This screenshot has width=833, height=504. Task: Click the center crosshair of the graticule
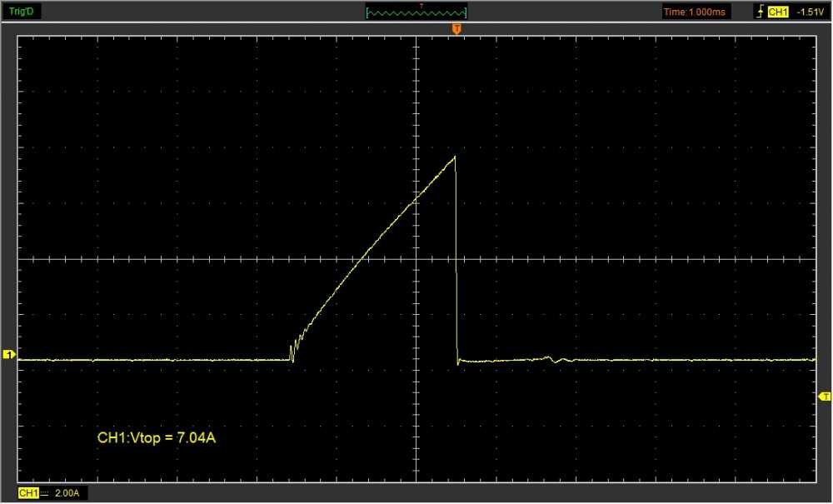click(x=416, y=259)
